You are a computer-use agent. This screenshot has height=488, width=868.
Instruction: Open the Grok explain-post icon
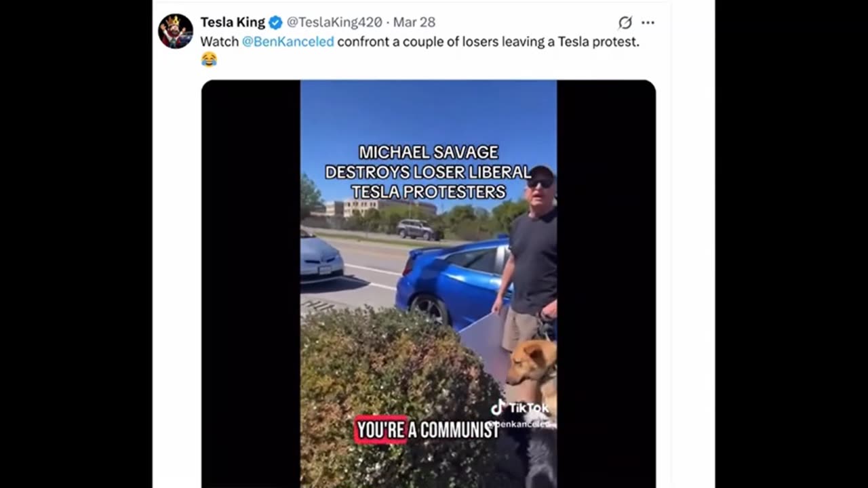coord(625,22)
